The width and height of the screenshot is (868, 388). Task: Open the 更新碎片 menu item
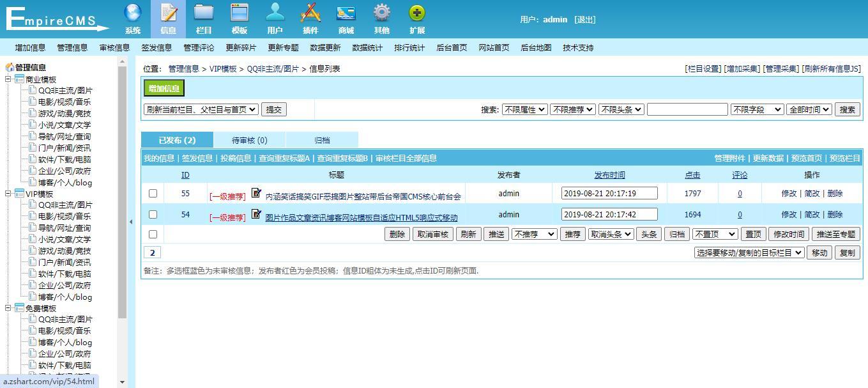241,47
